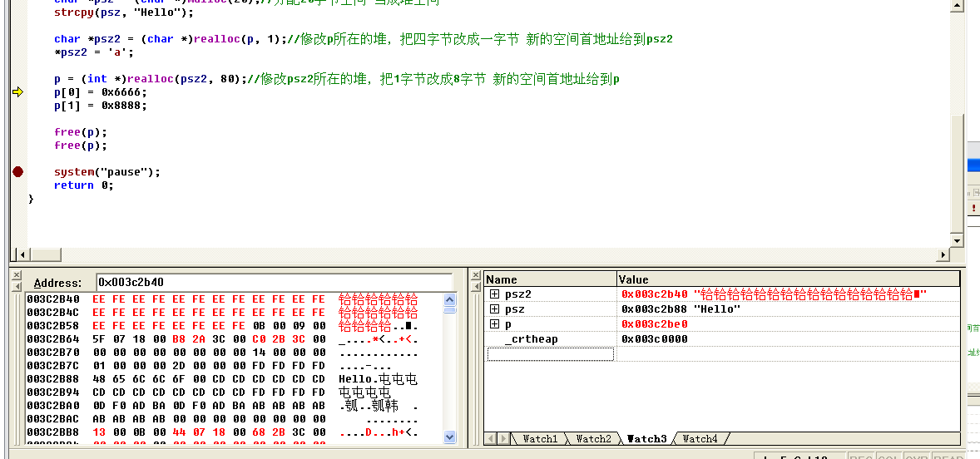Image resolution: width=980 pixels, height=459 pixels.
Task: Click the red breakpoint dot beside system("pause")
Action: 17,172
